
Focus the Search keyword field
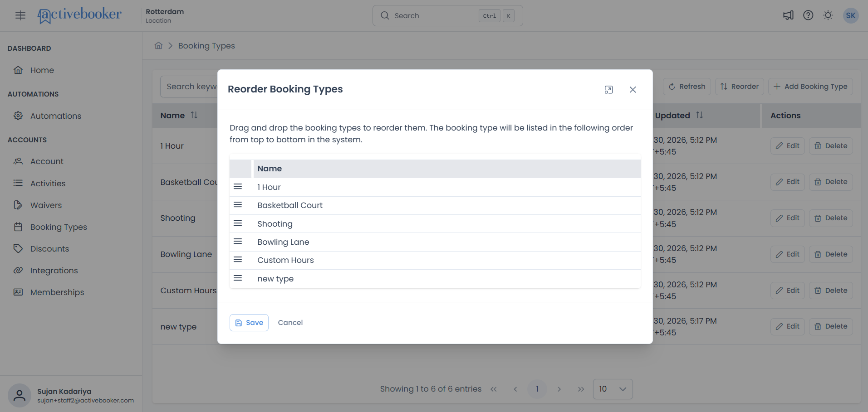pyautogui.click(x=189, y=87)
